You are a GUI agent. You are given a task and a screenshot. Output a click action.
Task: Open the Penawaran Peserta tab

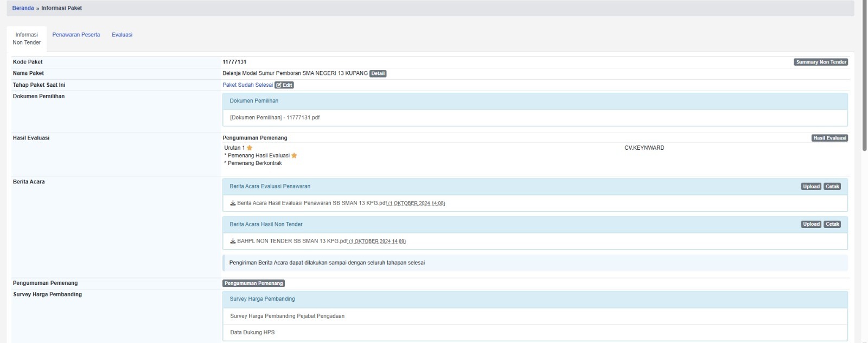(x=76, y=35)
